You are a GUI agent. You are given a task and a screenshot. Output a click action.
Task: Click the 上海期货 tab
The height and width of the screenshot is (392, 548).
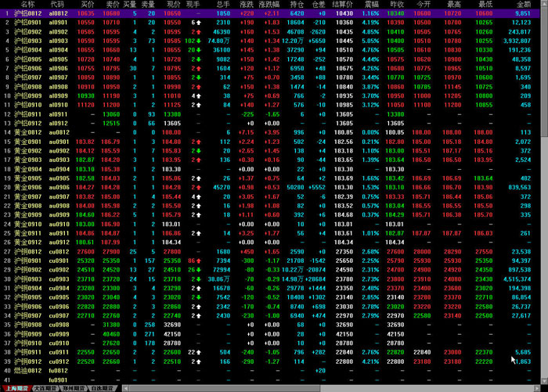[x=16, y=387]
